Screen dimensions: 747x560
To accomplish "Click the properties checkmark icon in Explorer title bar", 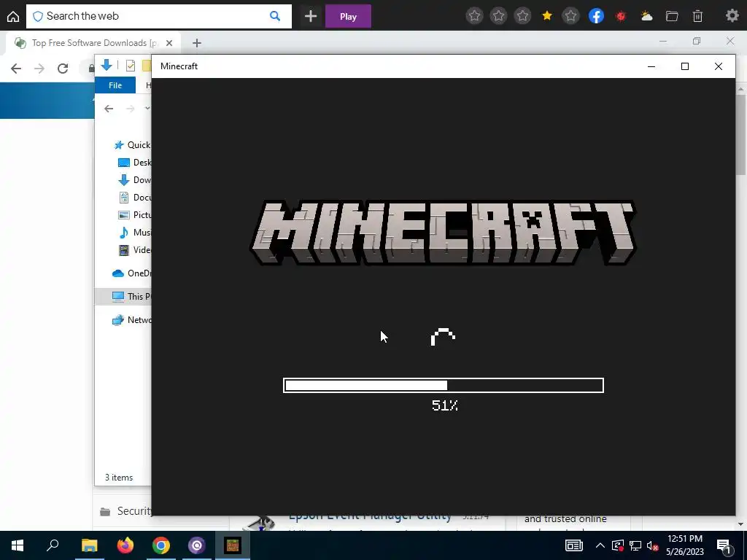I will click(130, 66).
